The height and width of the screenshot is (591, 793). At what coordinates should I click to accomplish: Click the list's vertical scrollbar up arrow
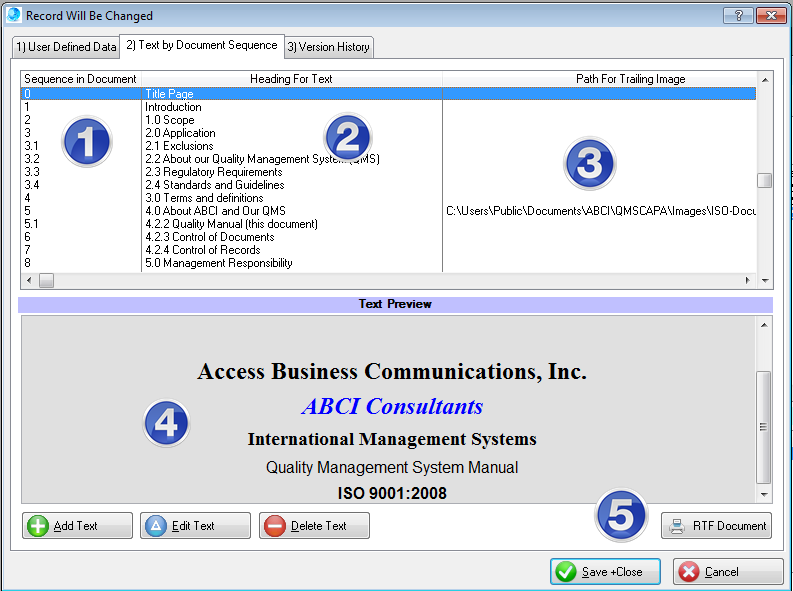(765, 80)
